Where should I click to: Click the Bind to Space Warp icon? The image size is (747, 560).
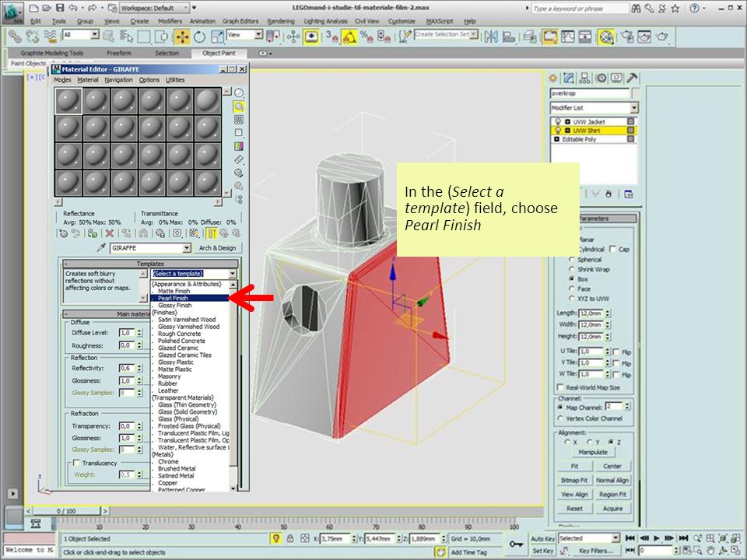click(x=50, y=37)
